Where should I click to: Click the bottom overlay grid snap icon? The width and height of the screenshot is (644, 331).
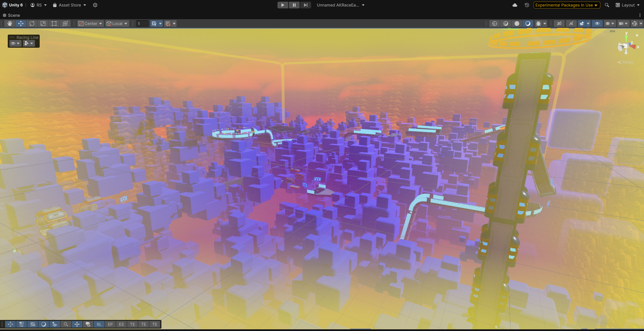tap(33, 324)
